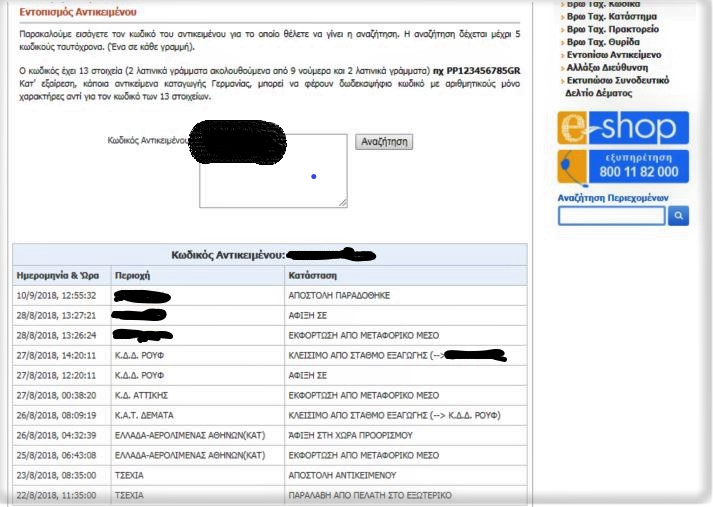Focus the Αναζήτηση Περιεχομένων search field
Image resolution: width=713 pixels, height=507 pixels.
(612, 216)
